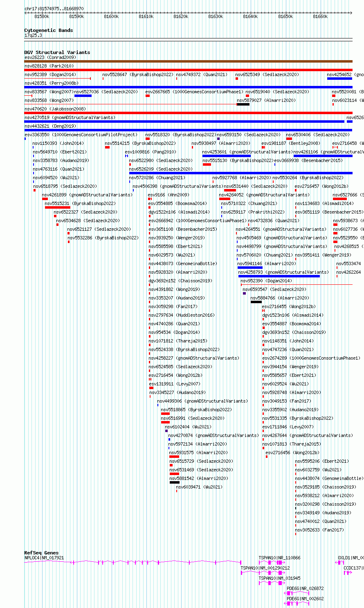The height and width of the screenshot is (608, 364).
Task: Select the nsv4432621 (Deng2019) label
Action: pyautogui.click(x=50, y=126)
